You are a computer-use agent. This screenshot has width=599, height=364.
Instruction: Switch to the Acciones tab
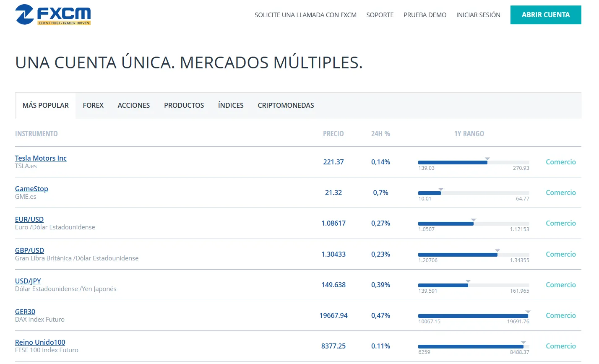134,105
